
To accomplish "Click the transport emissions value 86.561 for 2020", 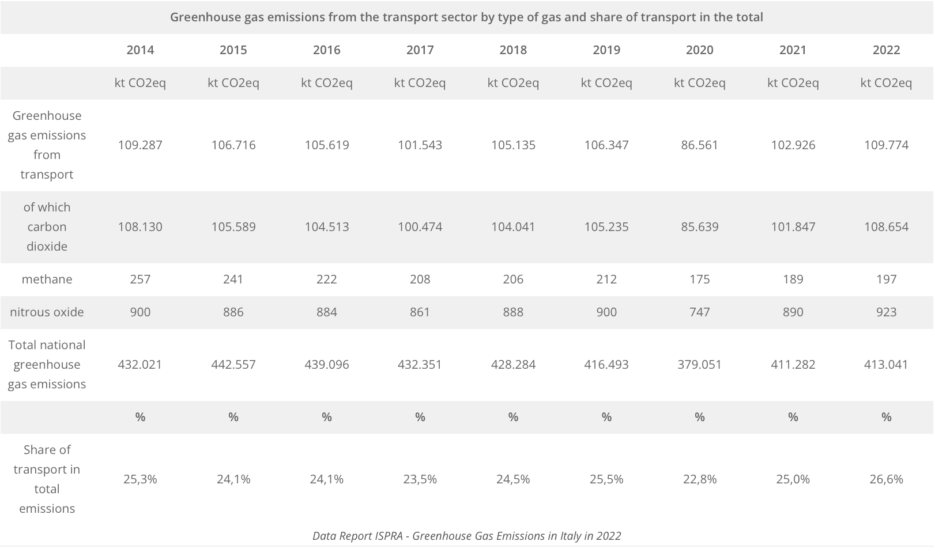I will tap(699, 145).
